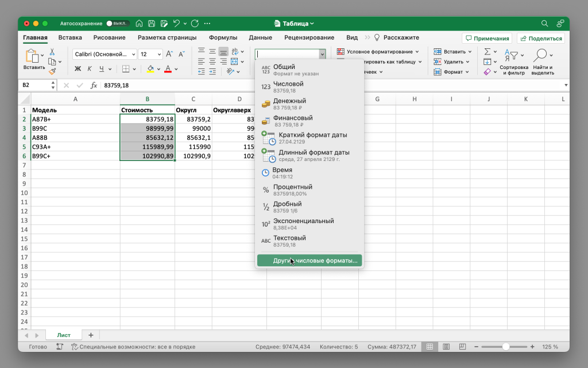The height and width of the screenshot is (368, 588).
Task: Add a new sheet with plus button
Action: (91, 335)
